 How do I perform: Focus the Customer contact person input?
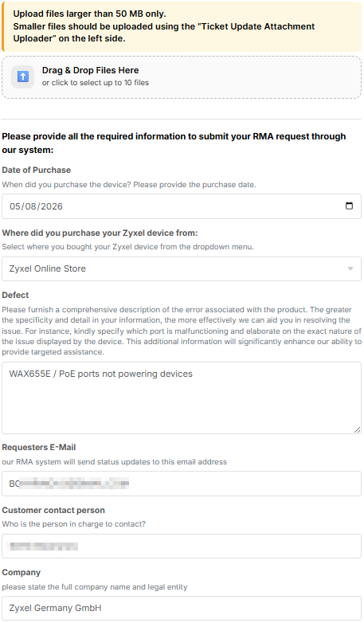182,546
